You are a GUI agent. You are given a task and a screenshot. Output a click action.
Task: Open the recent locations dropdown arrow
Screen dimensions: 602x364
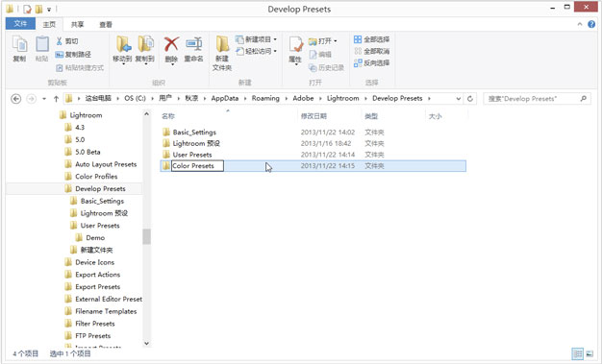[x=44, y=99]
